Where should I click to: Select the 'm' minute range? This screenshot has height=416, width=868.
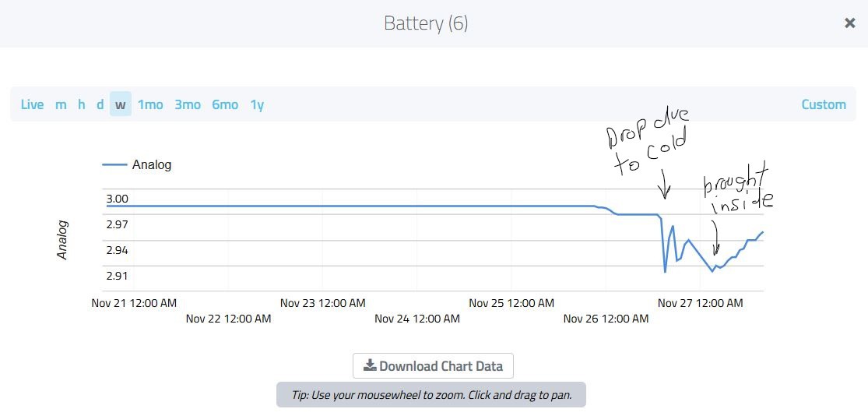pos(61,104)
